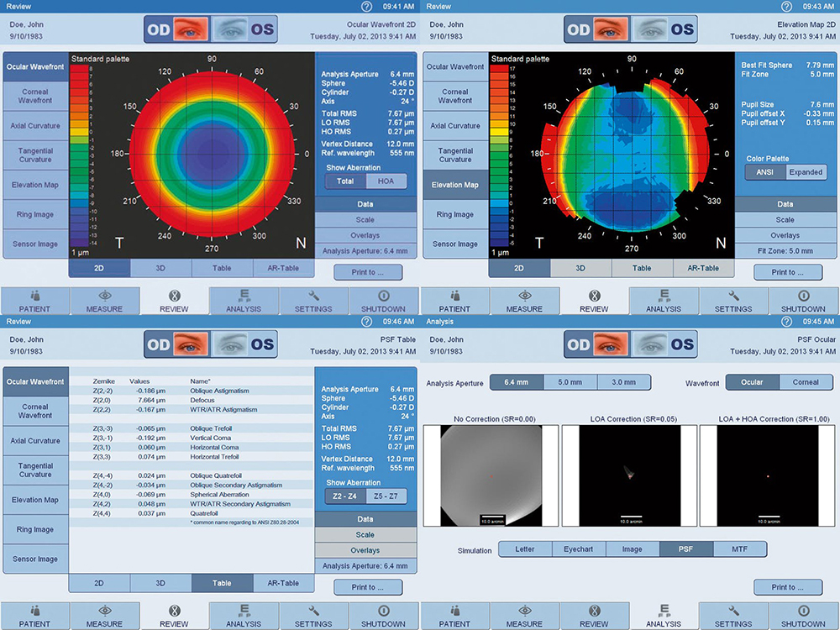This screenshot has width=840, height=630.
Task: Click LOA + HOA Correction PSF image
Action: click(769, 475)
